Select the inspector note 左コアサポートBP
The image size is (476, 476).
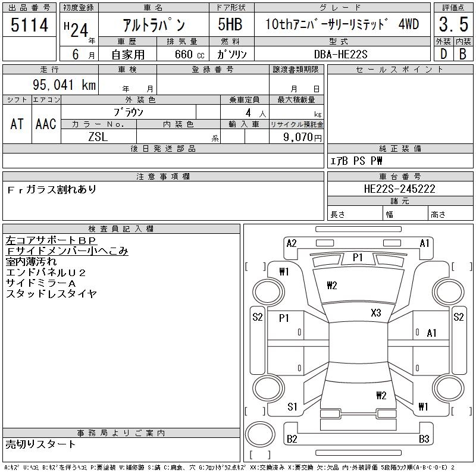tap(51, 240)
